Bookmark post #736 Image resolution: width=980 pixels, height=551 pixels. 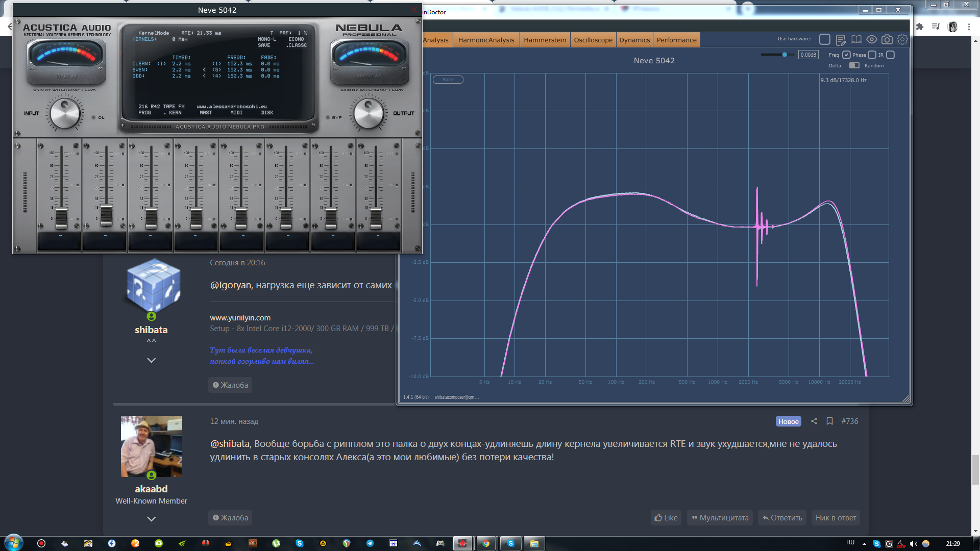829,421
